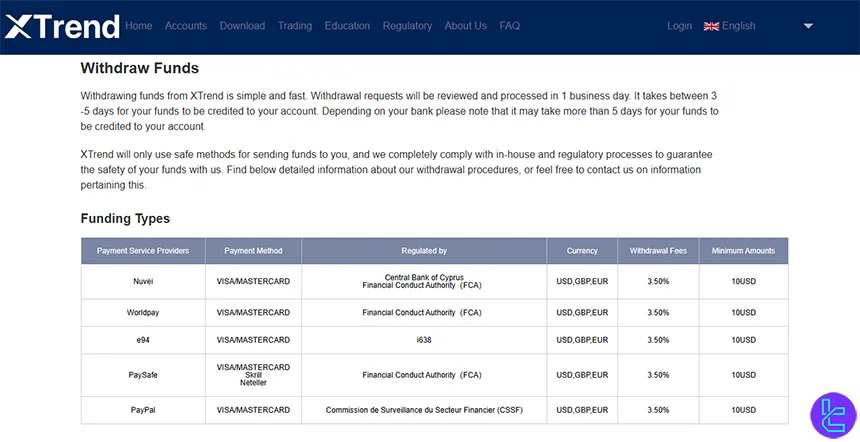Open the Regulatory menu item
The width and height of the screenshot is (860, 442).
[408, 26]
